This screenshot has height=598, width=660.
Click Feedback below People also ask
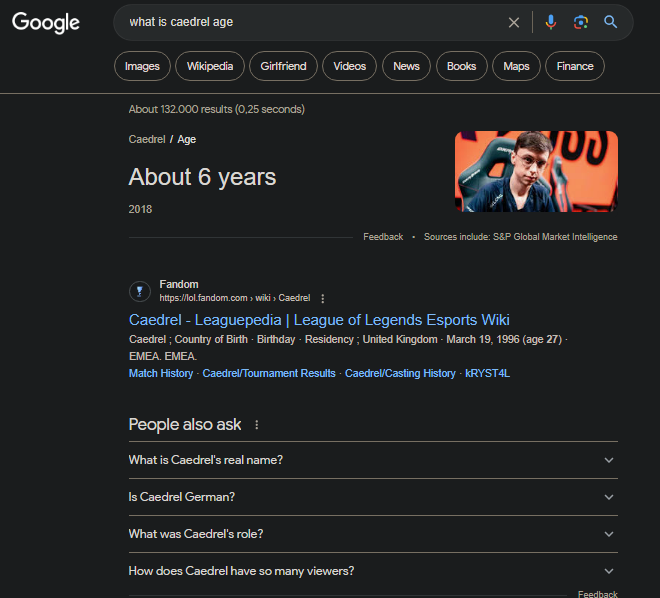(x=598, y=594)
